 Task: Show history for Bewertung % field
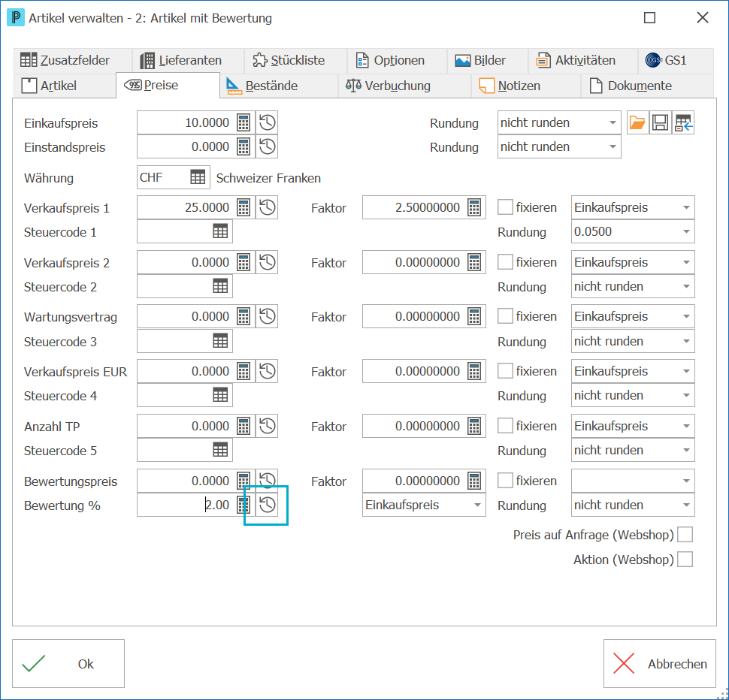click(268, 505)
